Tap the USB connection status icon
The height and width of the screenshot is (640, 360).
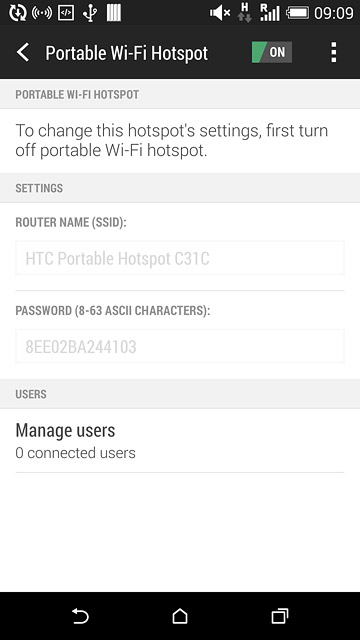pos(89,13)
